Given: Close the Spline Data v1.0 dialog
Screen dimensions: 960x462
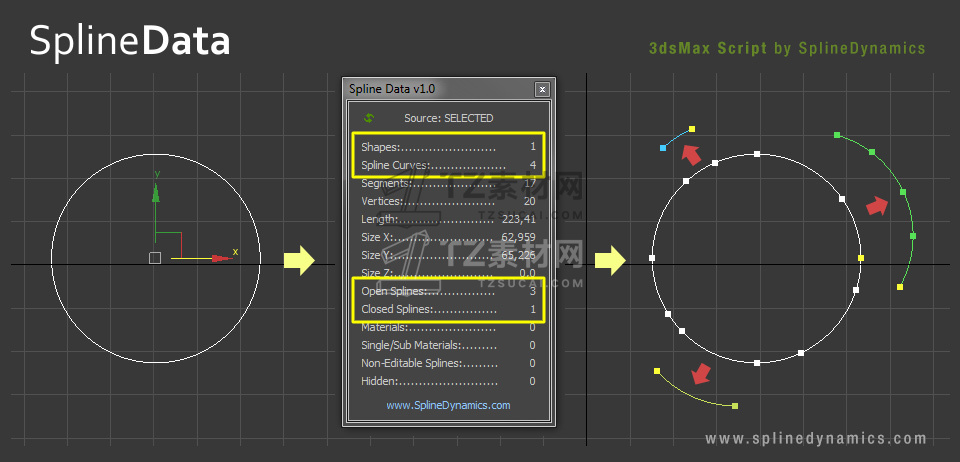Looking at the screenshot, I should pos(542,90).
